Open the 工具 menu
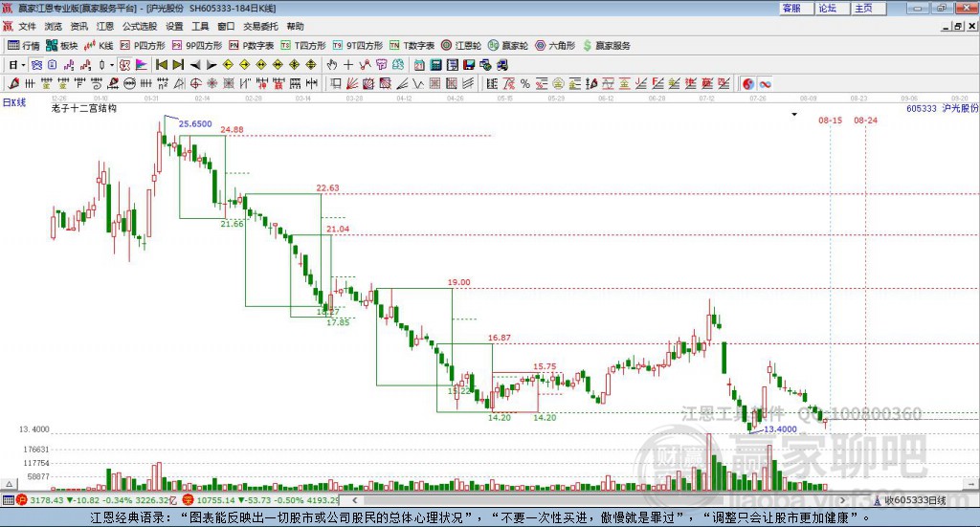This screenshot has height=527, width=980. [x=200, y=26]
